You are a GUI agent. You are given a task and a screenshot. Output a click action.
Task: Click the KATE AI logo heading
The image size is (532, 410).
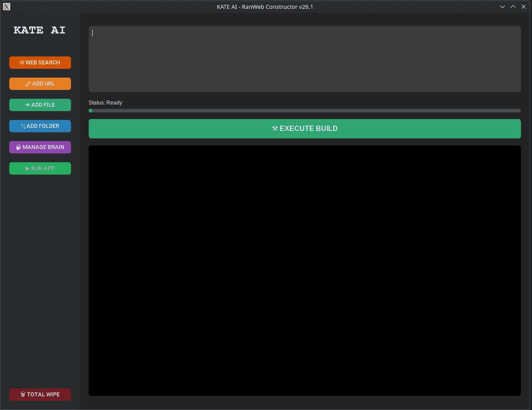coord(40,30)
